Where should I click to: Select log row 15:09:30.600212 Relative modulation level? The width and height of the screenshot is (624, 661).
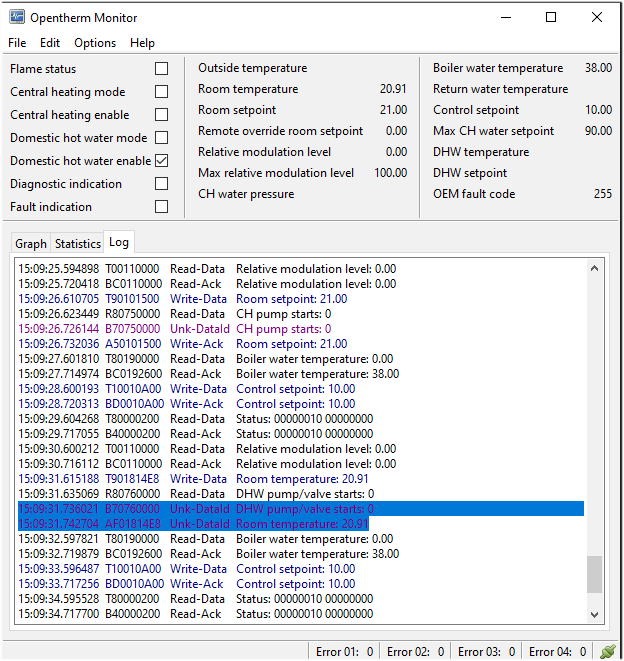click(x=301, y=449)
